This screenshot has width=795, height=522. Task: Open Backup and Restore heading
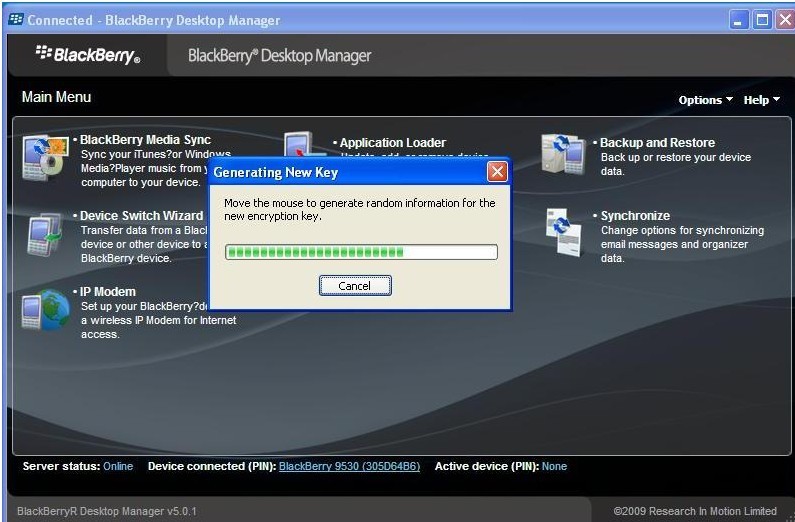tap(657, 142)
